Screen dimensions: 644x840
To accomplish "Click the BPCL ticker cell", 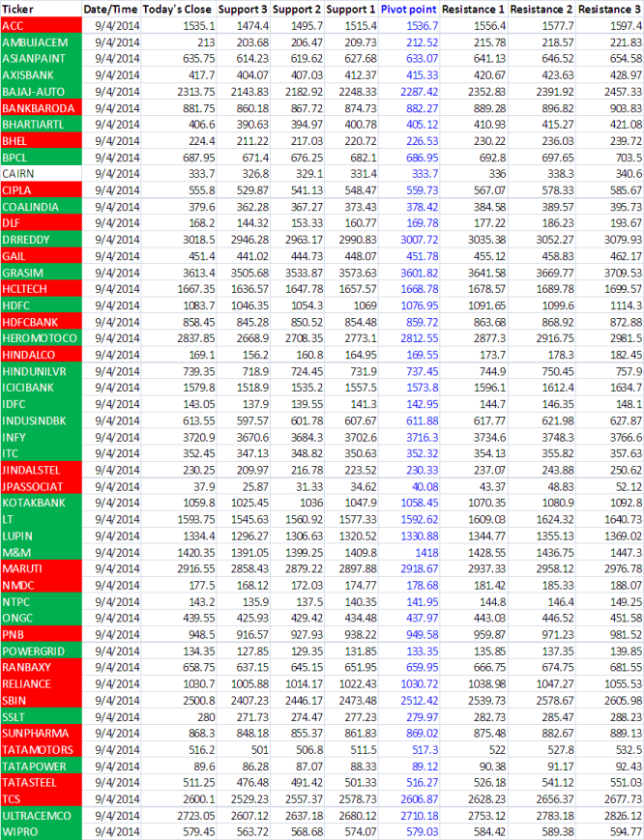I will point(42,158).
